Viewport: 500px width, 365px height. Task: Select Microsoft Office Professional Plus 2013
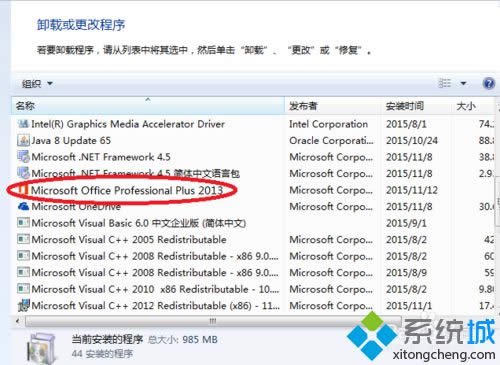127,190
